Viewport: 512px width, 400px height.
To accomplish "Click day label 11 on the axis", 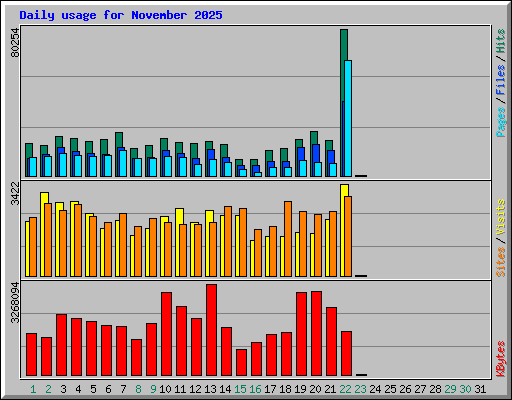I will [180, 389].
